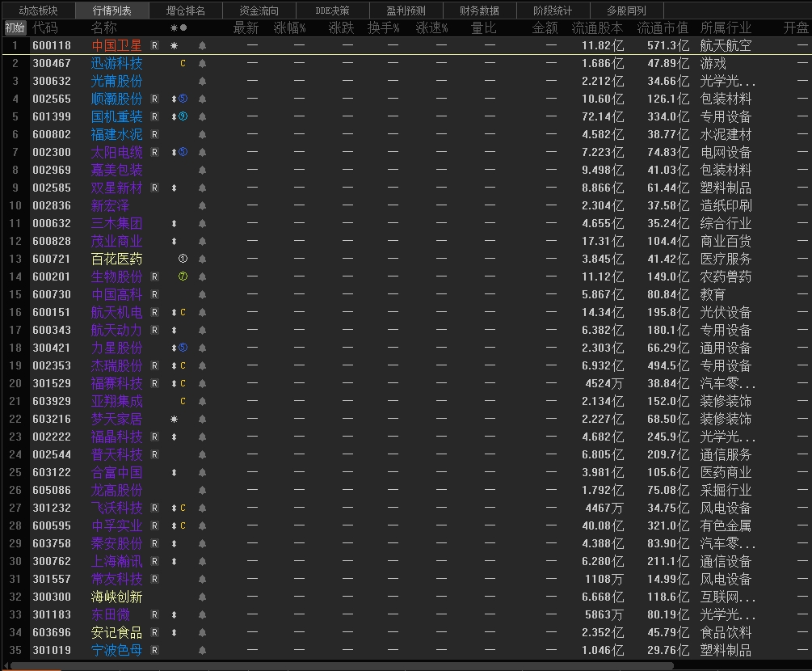
Task: Sort by the 流通市值 column header
Action: pos(663,27)
